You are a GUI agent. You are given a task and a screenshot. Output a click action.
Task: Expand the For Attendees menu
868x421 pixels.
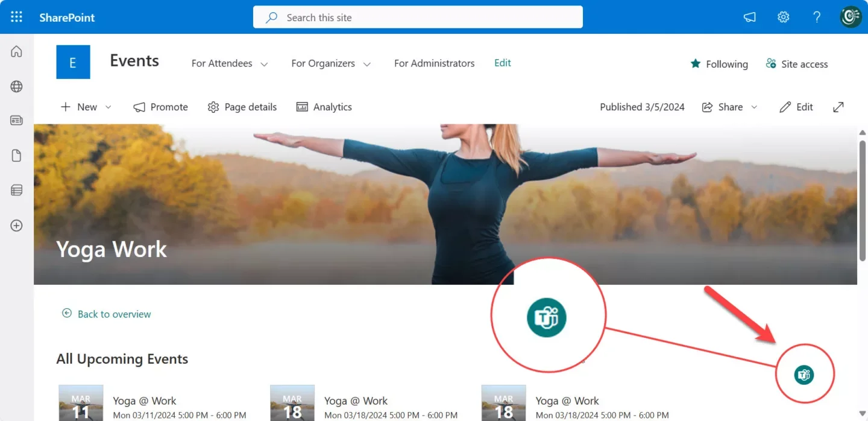pos(230,63)
